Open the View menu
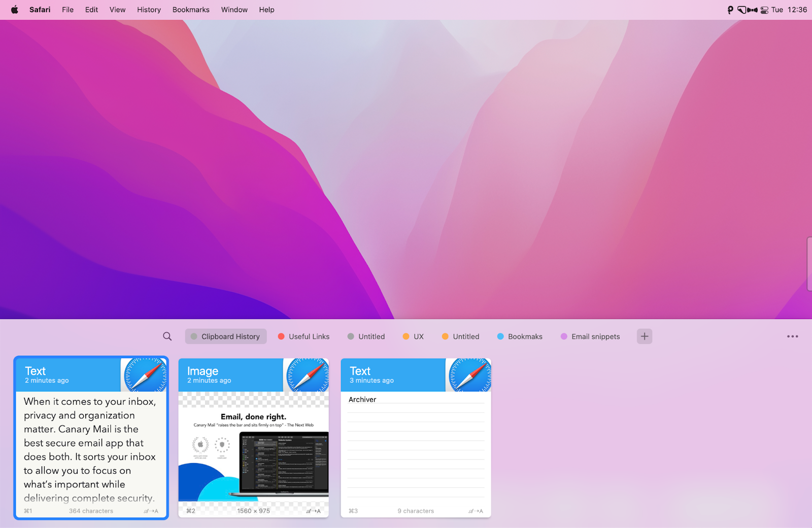Viewport: 812px width, 528px height. point(117,10)
